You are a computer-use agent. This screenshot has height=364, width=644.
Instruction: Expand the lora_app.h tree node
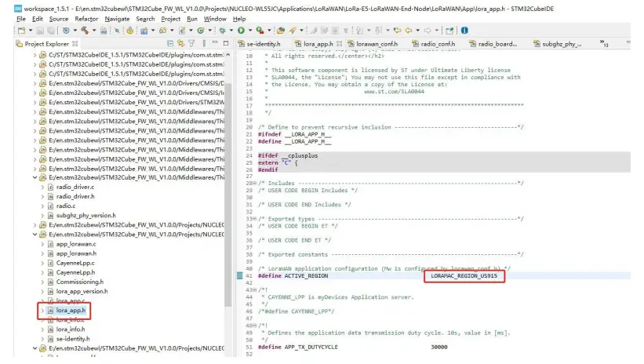(x=42, y=311)
